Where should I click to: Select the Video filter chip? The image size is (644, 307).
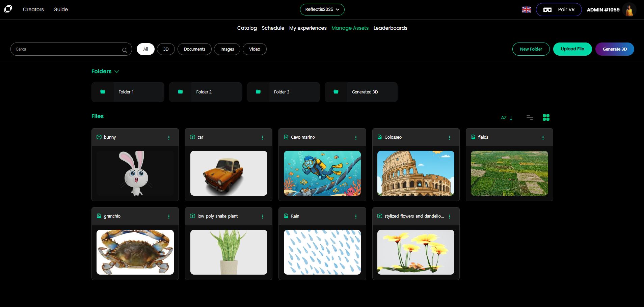click(254, 49)
